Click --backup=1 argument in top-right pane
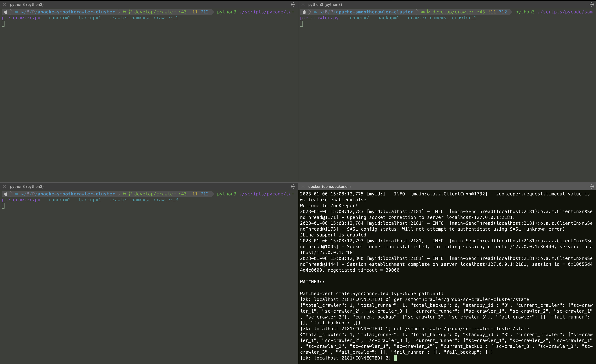The width and height of the screenshot is (596, 364). point(385,18)
